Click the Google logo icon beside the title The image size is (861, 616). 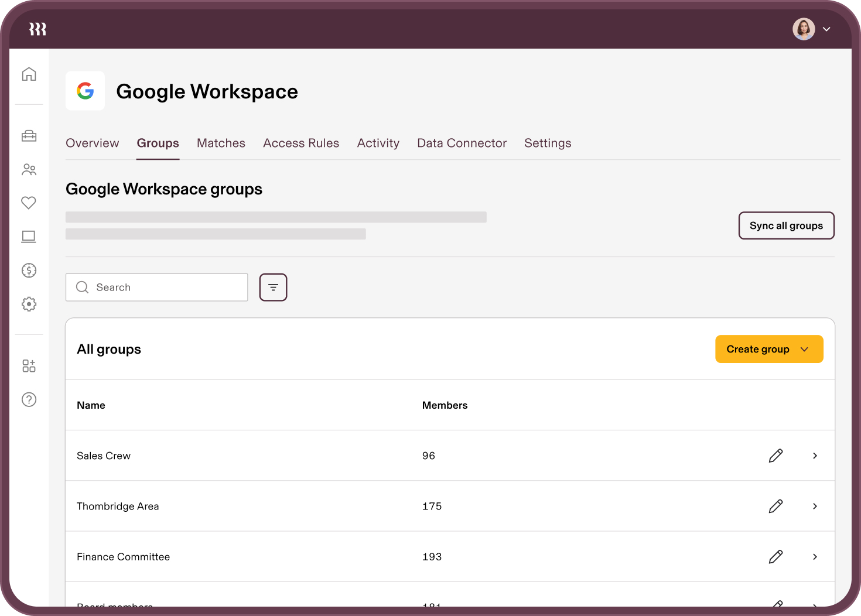tap(86, 91)
